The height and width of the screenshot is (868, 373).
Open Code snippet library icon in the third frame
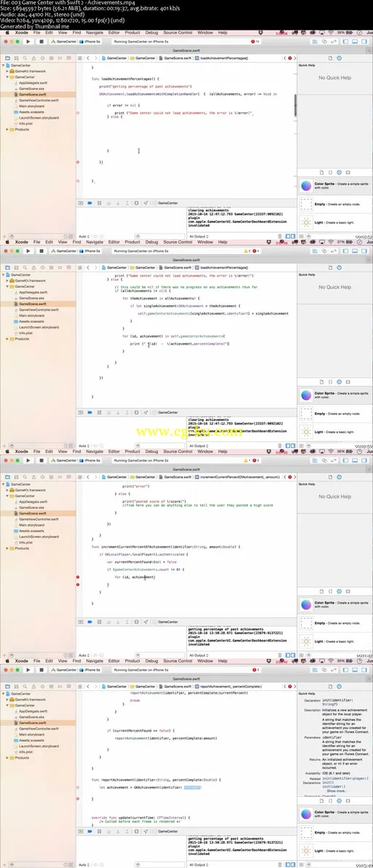(331, 591)
